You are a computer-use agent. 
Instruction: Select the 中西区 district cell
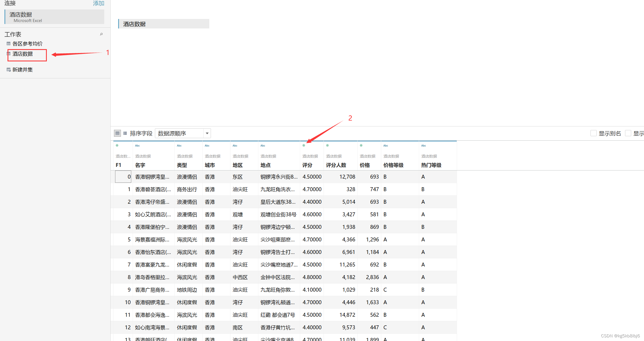244,277
